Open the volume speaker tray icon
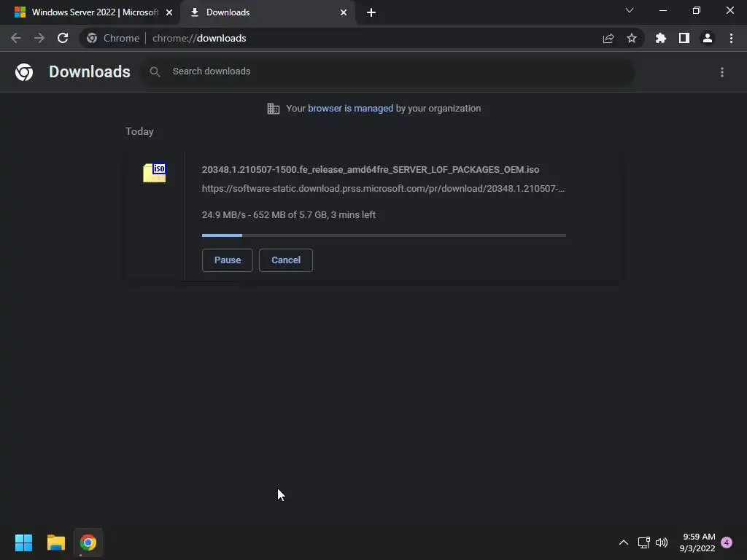 (662, 542)
